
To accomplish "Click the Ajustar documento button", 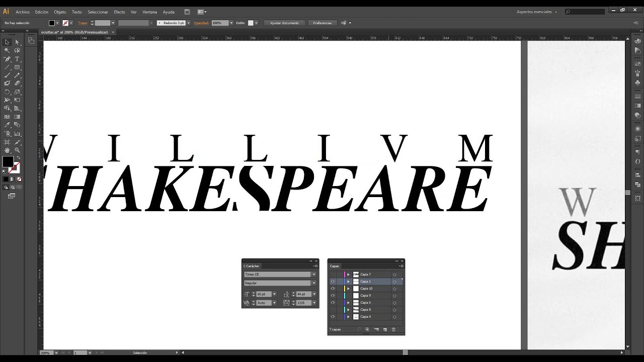I will [x=284, y=23].
